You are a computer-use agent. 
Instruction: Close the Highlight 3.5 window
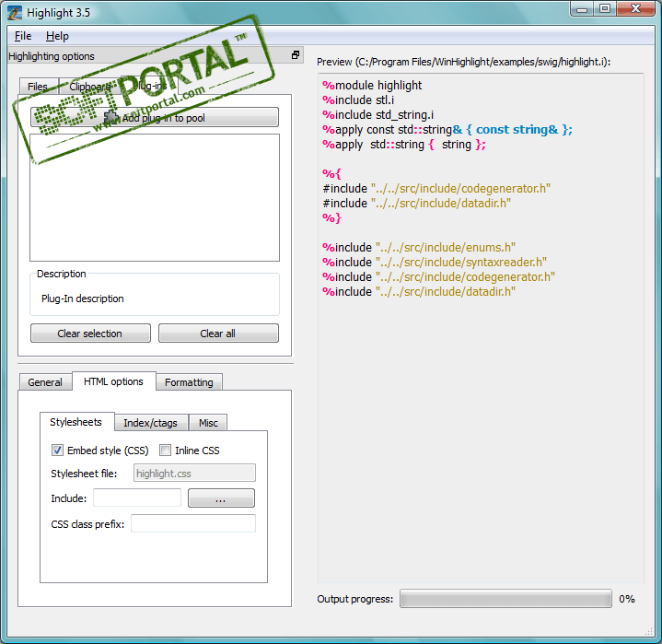pos(636,9)
